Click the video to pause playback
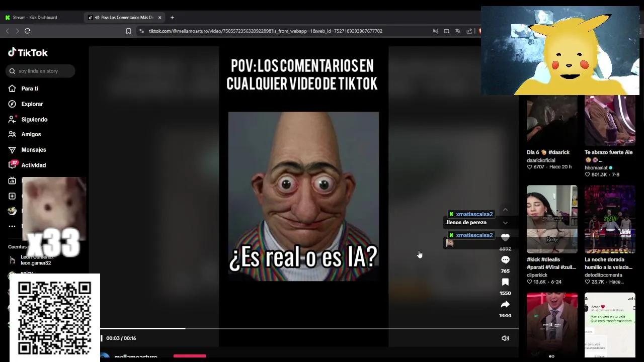Screen dimensions: 644x362 (303, 196)
